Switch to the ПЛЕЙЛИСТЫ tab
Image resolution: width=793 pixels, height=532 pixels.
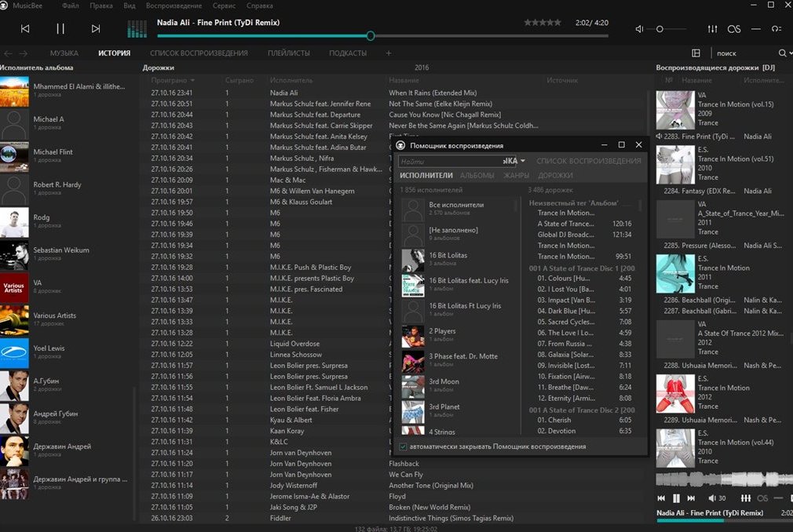coord(289,53)
